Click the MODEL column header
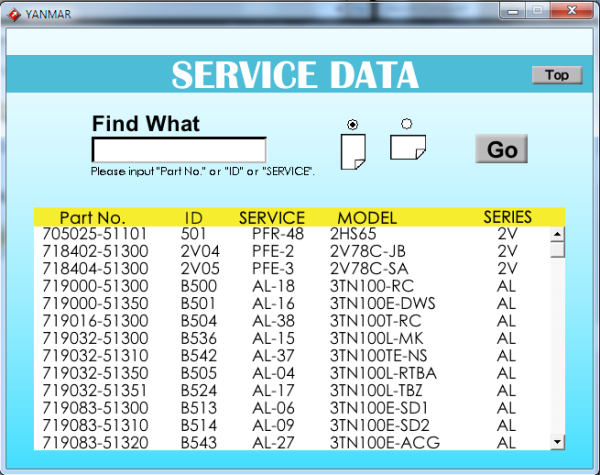This screenshot has width=600, height=475. pyautogui.click(x=367, y=218)
